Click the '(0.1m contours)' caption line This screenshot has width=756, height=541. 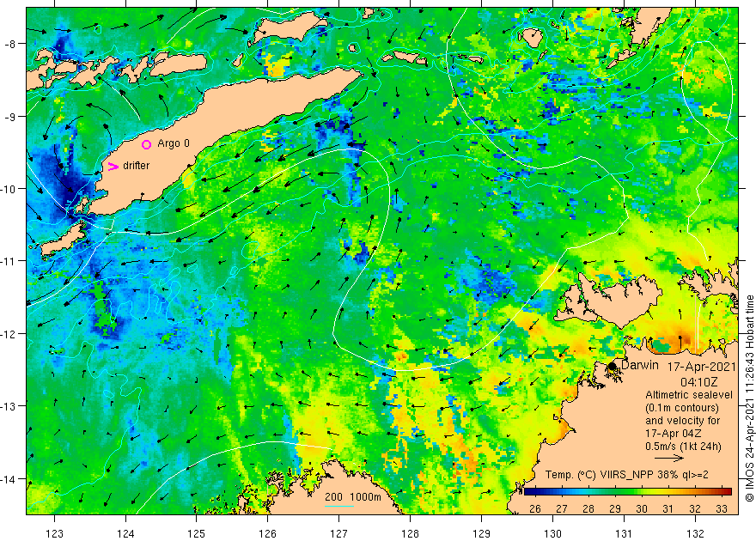(x=682, y=408)
